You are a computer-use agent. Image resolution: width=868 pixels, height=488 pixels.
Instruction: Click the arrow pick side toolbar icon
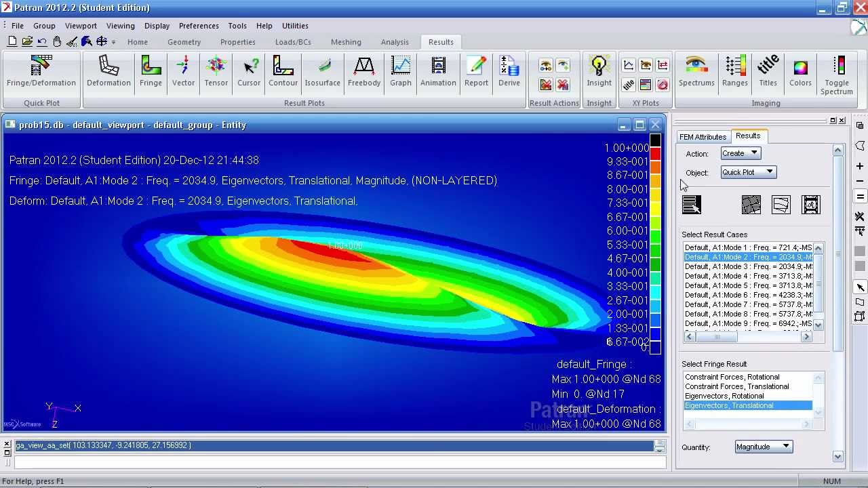tap(860, 287)
